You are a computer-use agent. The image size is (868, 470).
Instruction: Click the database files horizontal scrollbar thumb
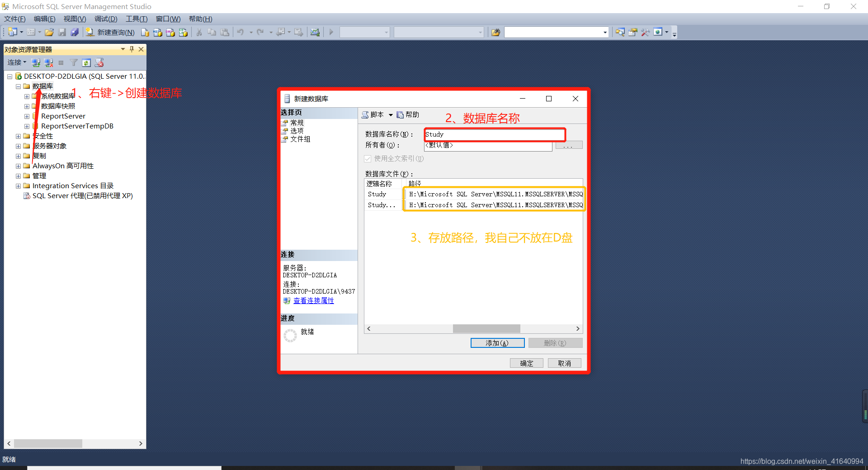click(486, 328)
